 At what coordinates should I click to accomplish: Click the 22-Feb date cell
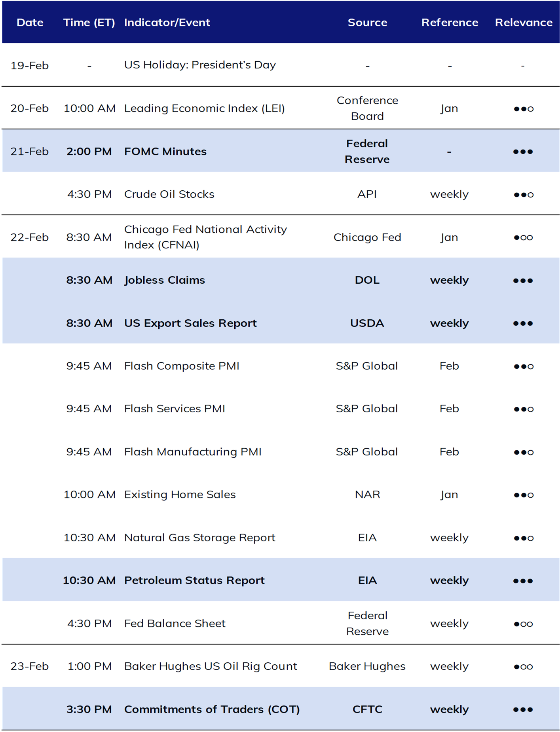coord(30,237)
